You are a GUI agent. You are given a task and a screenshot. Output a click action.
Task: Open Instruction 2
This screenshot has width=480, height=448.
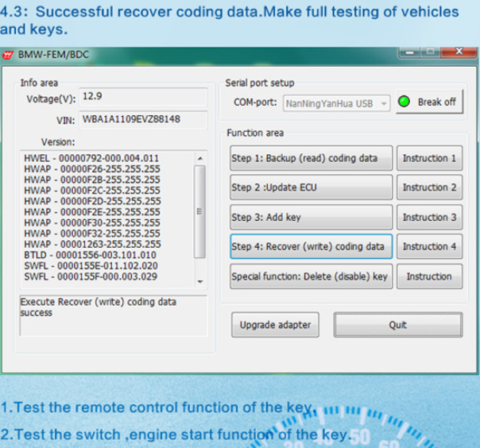[429, 187]
